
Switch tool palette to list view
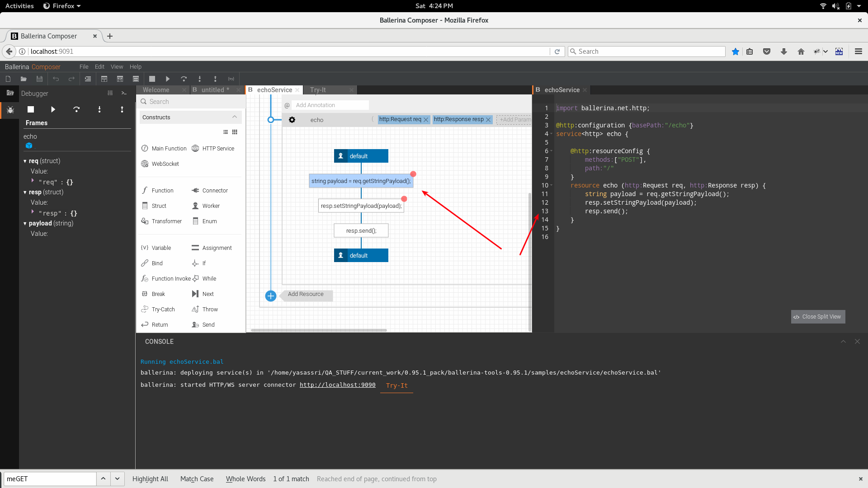(x=226, y=132)
